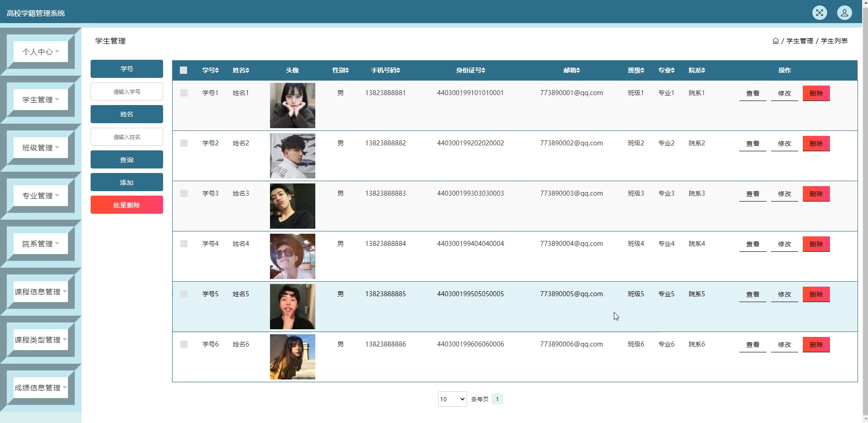Click 删除 for student 姓名6
Image resolution: width=868 pixels, height=423 pixels.
point(816,345)
